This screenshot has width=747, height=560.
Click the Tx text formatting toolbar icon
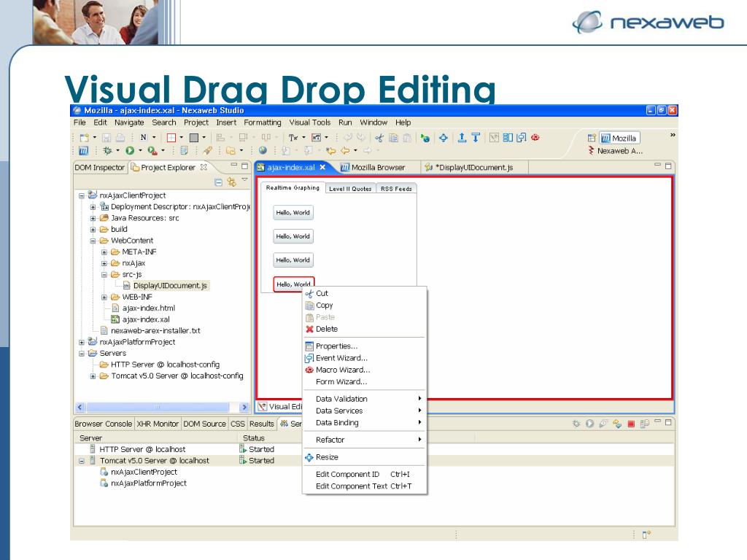[x=293, y=138]
